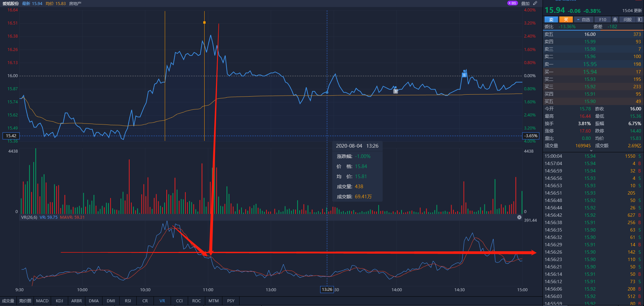Toggle the purple BS markers badge
This screenshot has width=644, height=306.
coord(512,3)
